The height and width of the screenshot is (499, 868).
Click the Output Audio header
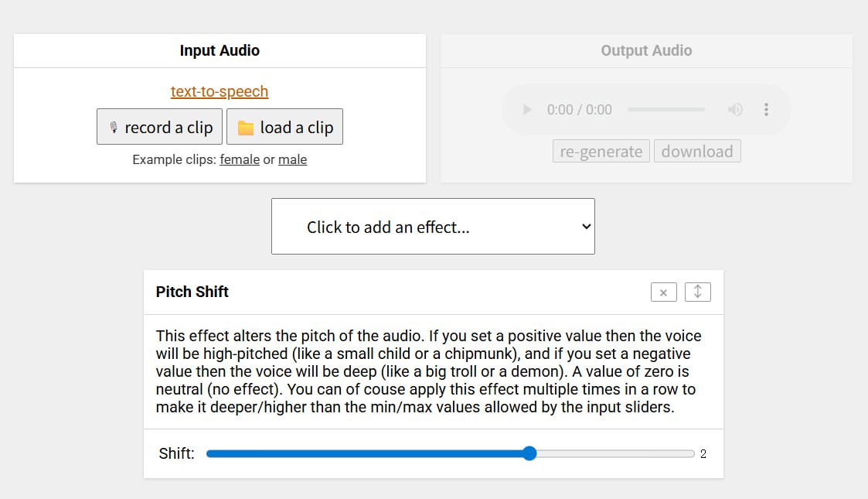tap(646, 51)
